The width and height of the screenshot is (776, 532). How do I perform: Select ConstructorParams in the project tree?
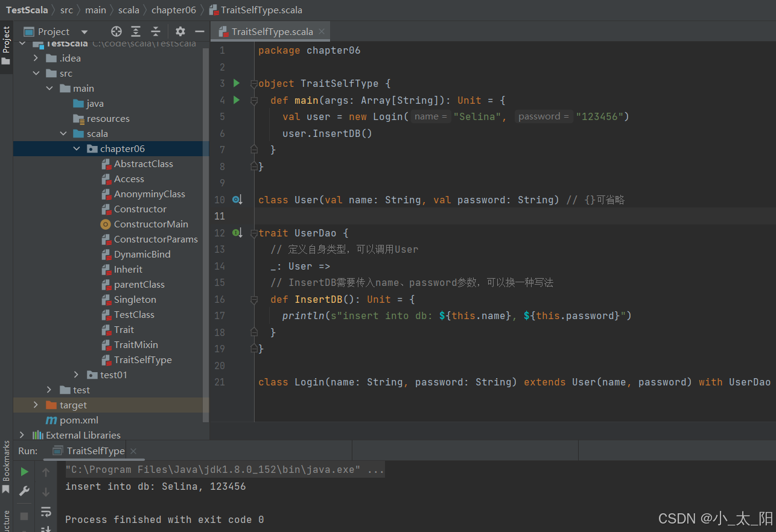click(156, 239)
